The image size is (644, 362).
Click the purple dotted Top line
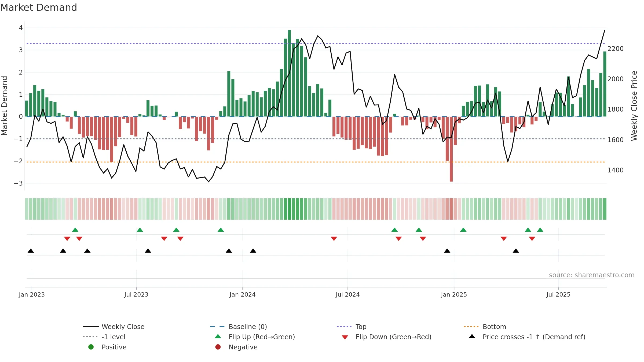click(316, 43)
